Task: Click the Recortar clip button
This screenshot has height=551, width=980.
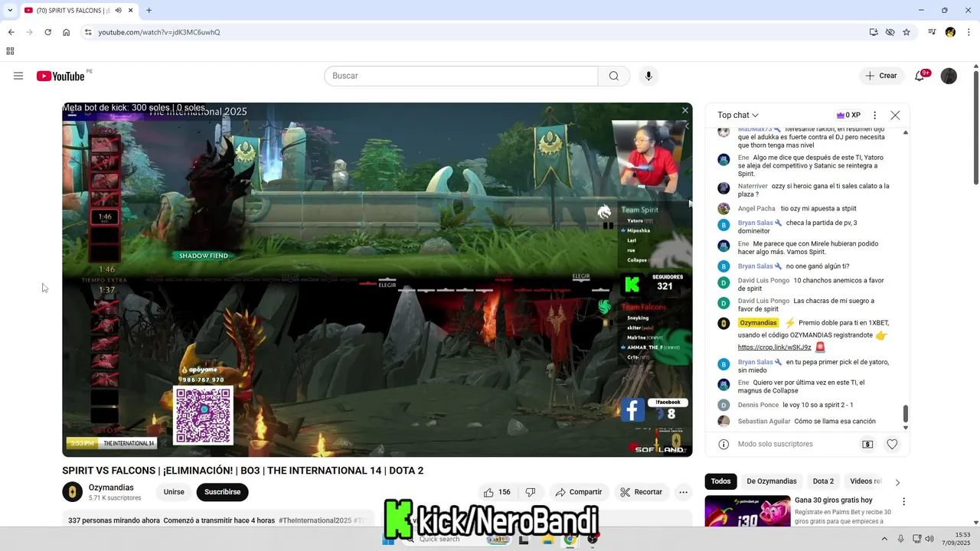Action: point(641,492)
